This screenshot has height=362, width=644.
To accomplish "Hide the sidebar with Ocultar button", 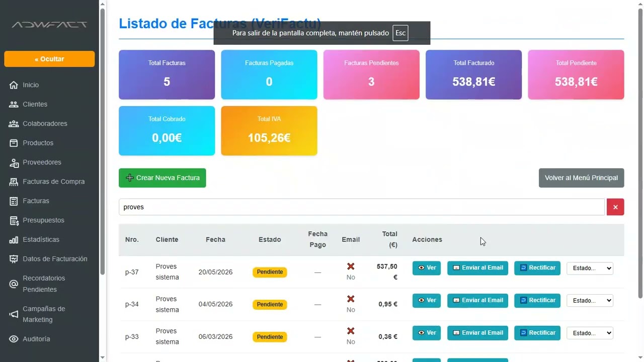I will click(49, 59).
